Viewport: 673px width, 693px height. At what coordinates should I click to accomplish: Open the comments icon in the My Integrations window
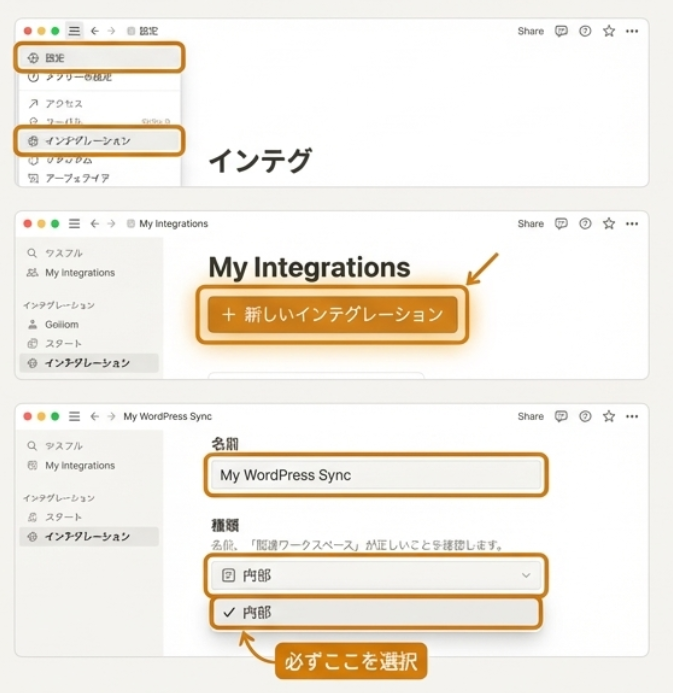coord(561,224)
